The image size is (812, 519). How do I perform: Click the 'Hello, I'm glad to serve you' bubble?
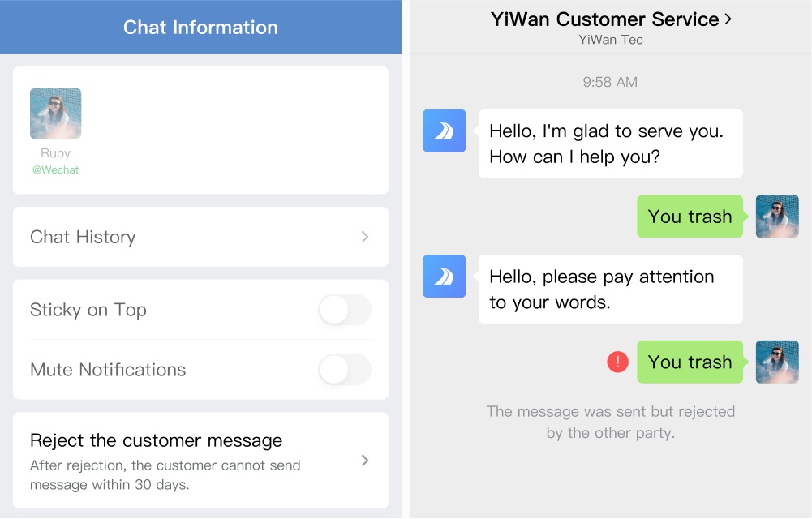pyautogui.click(x=611, y=144)
